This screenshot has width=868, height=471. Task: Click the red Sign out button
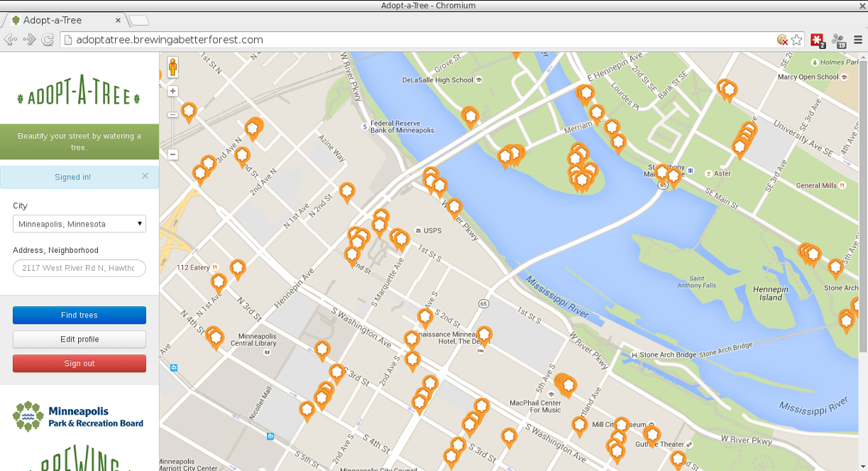coord(79,364)
